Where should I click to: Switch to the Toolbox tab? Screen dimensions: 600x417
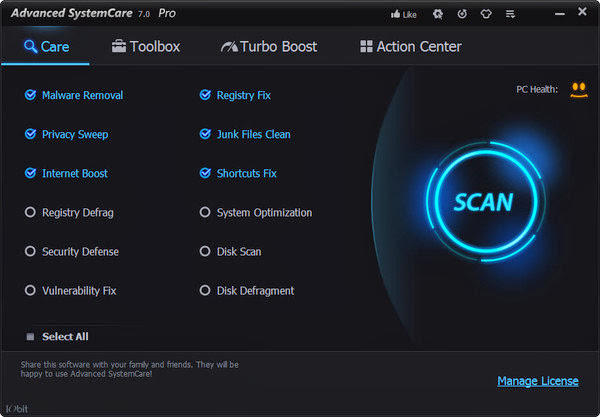[x=146, y=47]
